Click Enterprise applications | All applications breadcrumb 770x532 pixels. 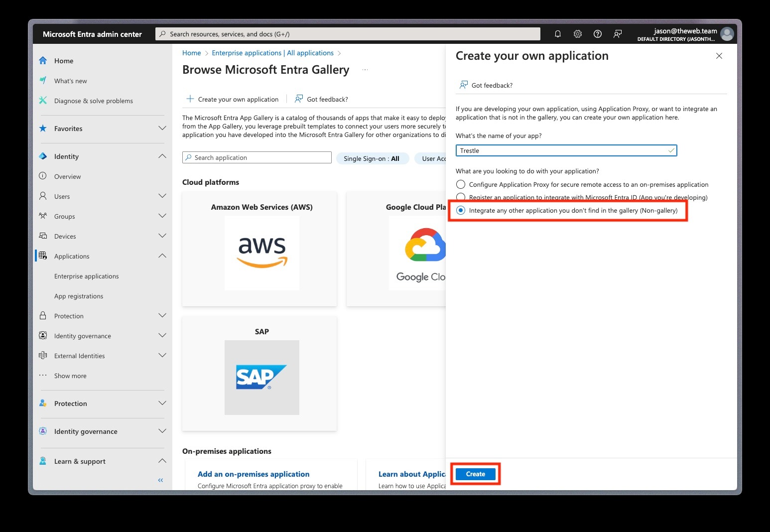pyautogui.click(x=273, y=53)
